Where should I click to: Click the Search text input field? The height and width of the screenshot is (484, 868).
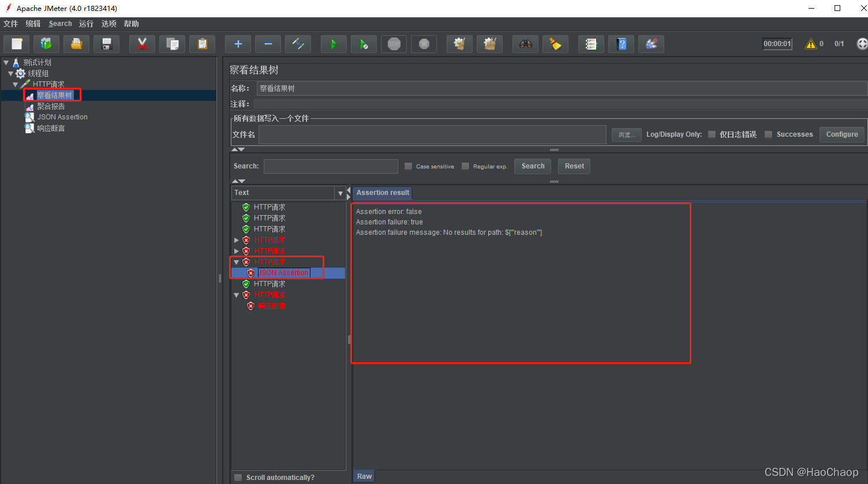[x=331, y=166]
